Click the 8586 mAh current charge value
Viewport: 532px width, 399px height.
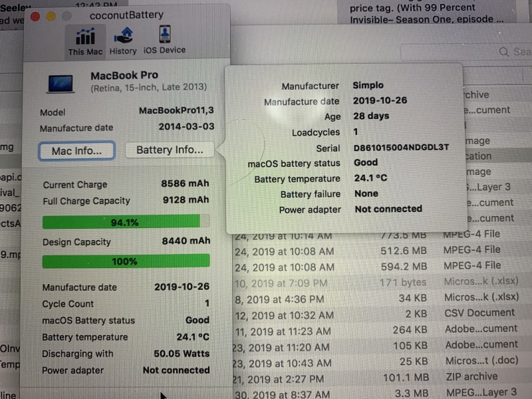pos(185,184)
